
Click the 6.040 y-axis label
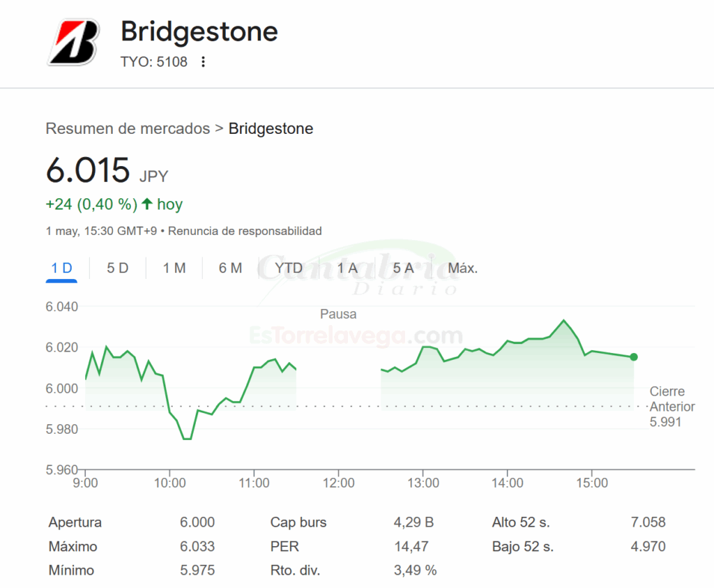(62, 306)
